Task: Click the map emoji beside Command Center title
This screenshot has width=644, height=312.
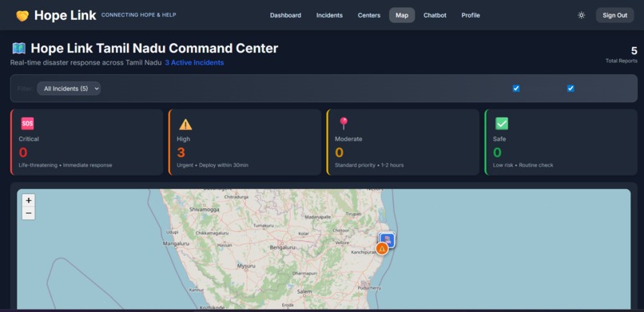Action: point(19,49)
